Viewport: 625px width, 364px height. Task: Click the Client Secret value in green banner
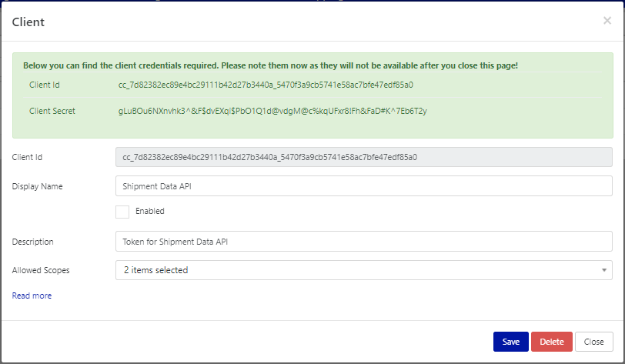click(x=272, y=111)
